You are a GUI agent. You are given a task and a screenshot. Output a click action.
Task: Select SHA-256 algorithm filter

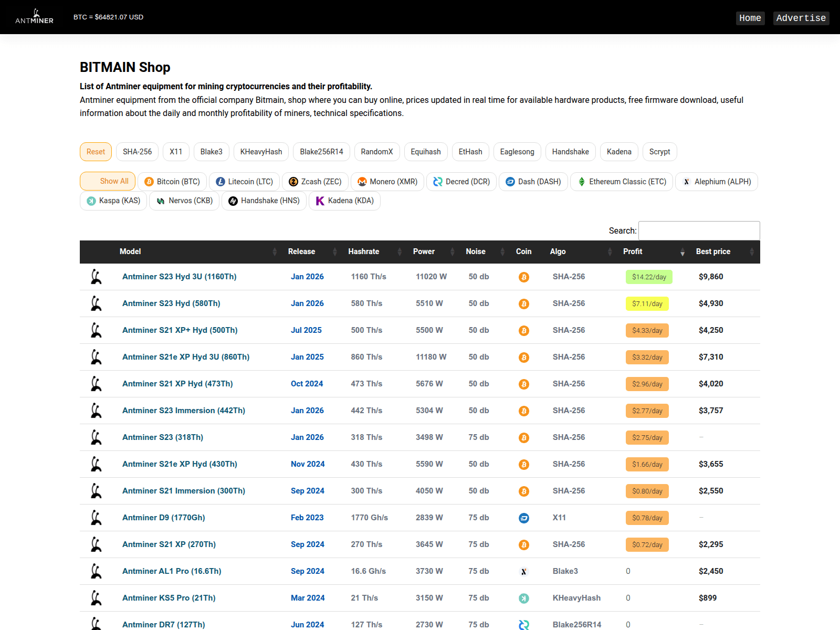(x=138, y=152)
